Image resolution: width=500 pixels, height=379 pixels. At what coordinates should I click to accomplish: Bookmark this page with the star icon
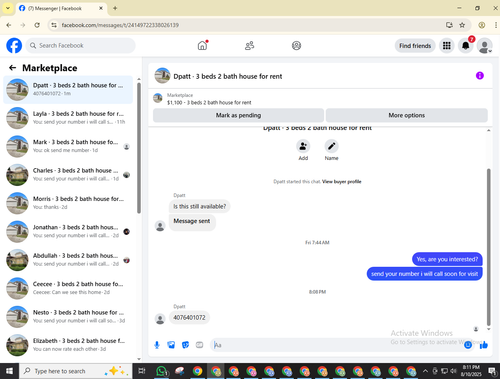click(462, 25)
